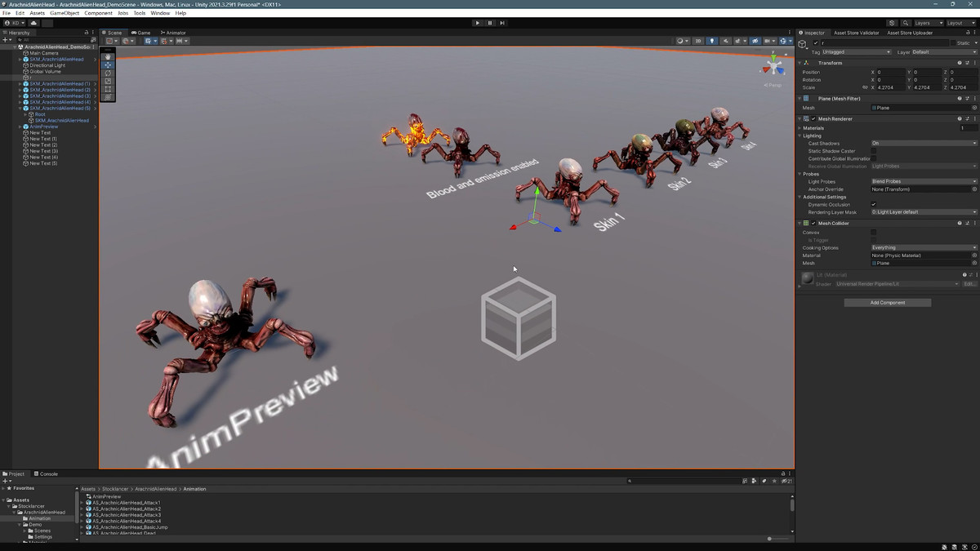Open the GameObject menu

[65, 13]
